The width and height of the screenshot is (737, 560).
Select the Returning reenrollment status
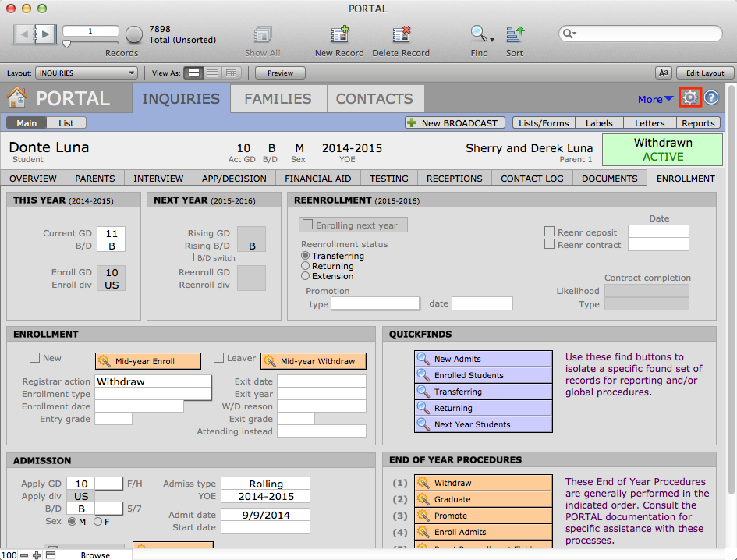306,266
